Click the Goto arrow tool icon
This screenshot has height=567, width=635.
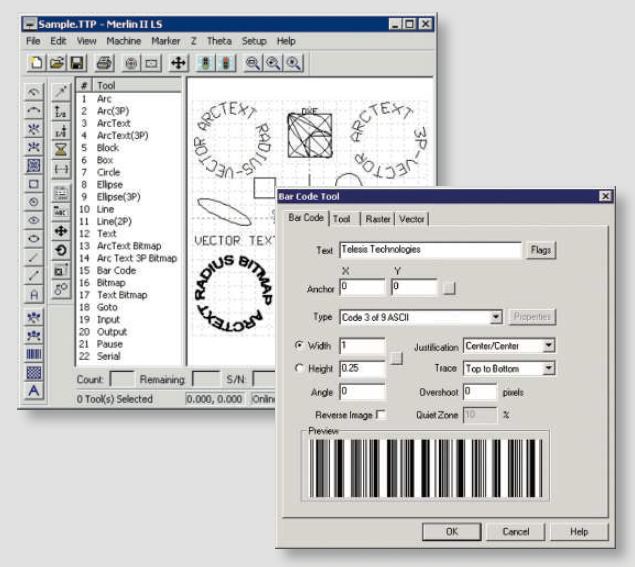click(x=61, y=92)
